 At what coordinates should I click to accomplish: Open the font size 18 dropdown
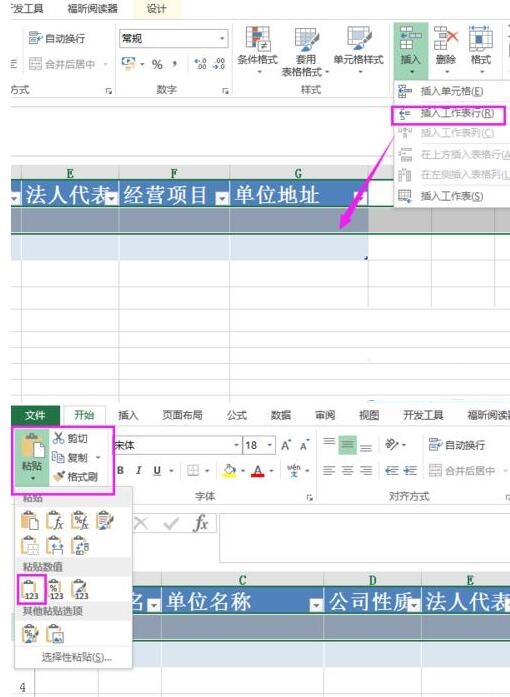[269, 445]
